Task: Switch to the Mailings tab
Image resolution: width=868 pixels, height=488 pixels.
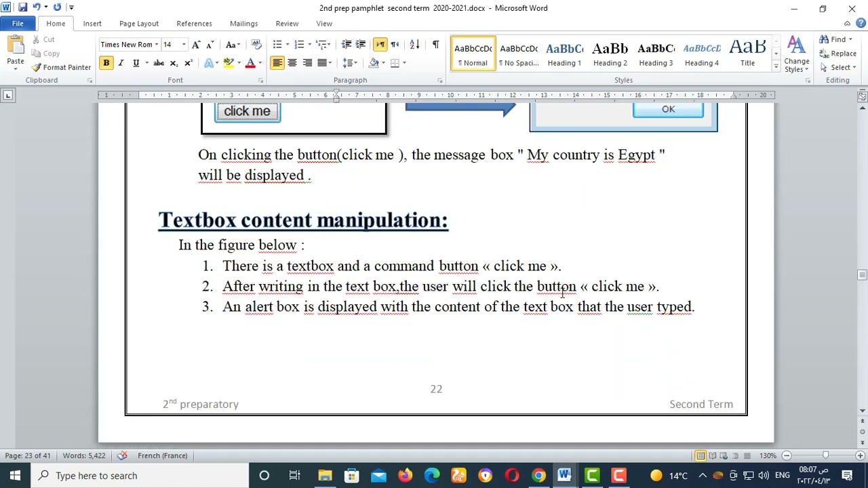Action: click(243, 24)
